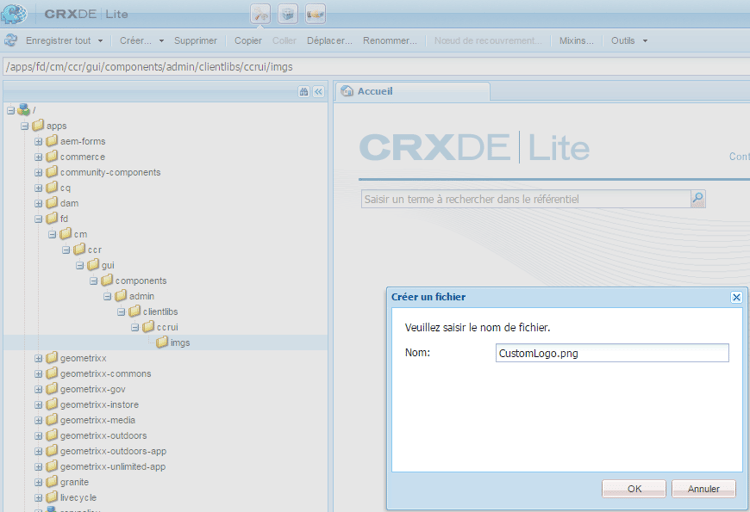This screenshot has height=512, width=750.
Task: Select the geometrixx-commons tree node
Action: [x=105, y=374]
